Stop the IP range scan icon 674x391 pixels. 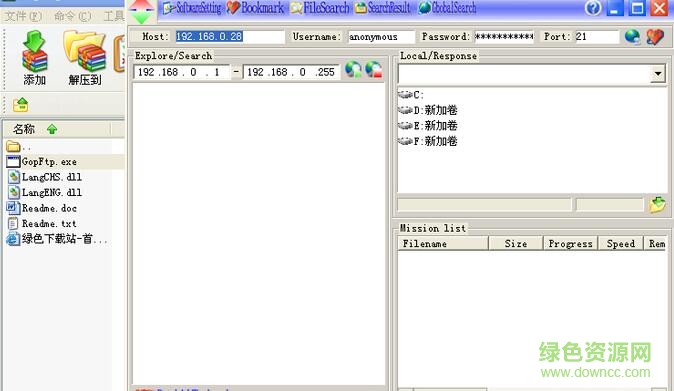pyautogui.click(x=374, y=70)
